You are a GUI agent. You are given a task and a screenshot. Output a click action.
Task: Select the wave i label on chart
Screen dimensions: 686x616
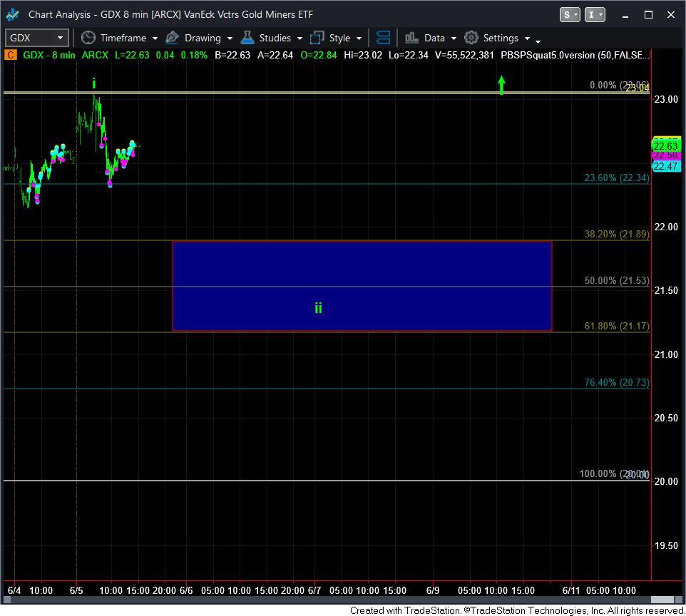click(93, 83)
